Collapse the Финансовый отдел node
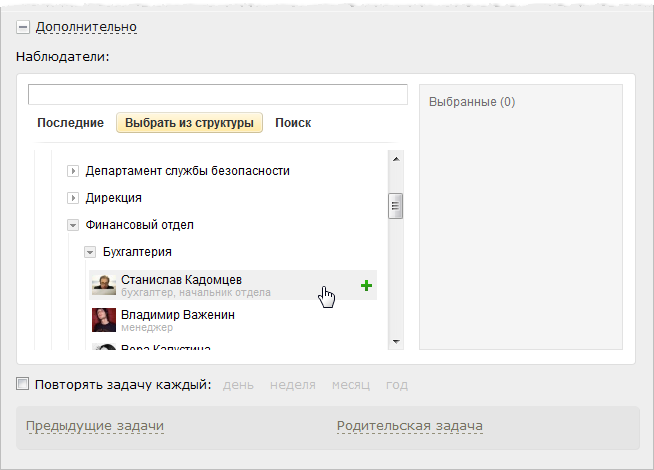Viewport: 654px width, 470px height. pos(73,225)
